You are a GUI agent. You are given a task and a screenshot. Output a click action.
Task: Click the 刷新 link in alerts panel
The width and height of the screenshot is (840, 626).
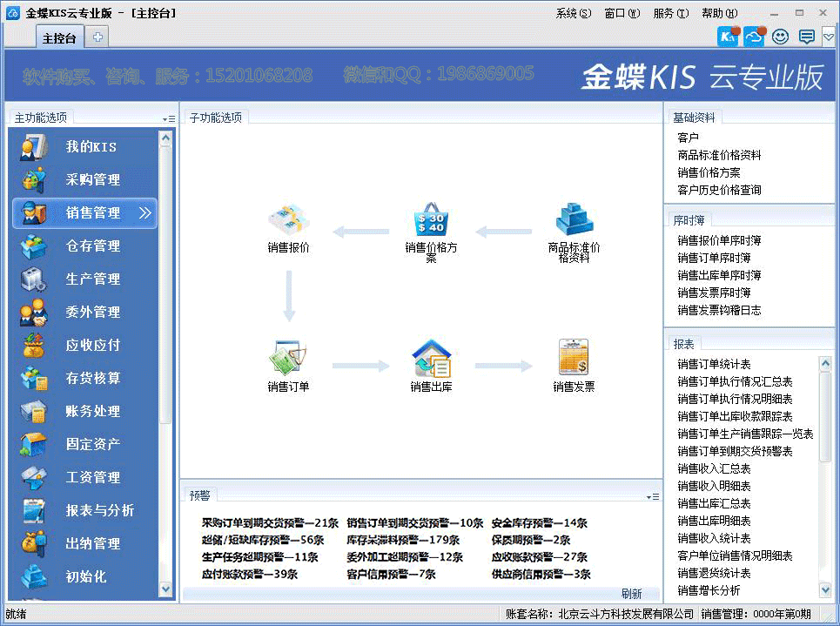coord(631,594)
